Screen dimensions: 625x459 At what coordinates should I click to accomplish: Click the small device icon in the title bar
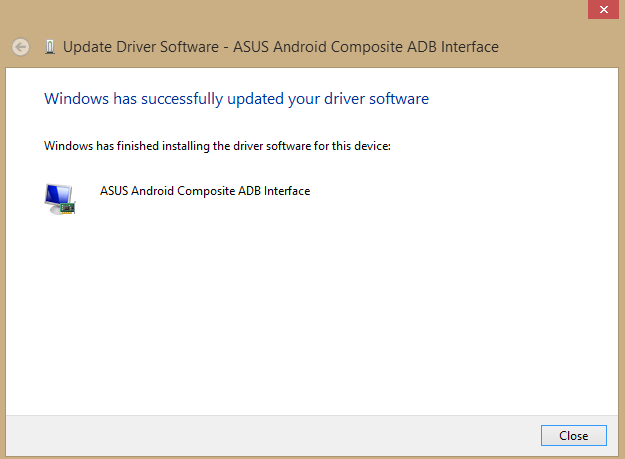tap(50, 47)
